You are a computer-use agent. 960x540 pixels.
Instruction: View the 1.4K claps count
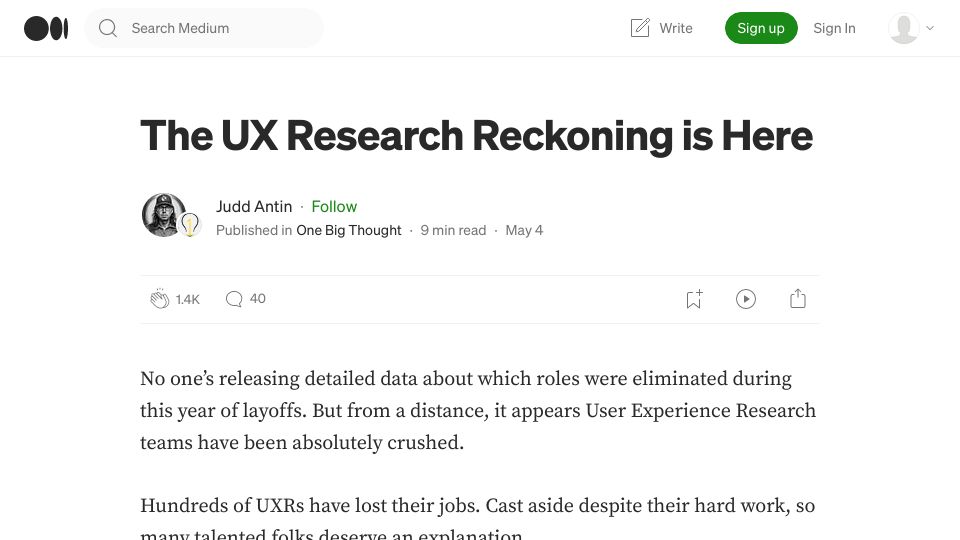187,299
